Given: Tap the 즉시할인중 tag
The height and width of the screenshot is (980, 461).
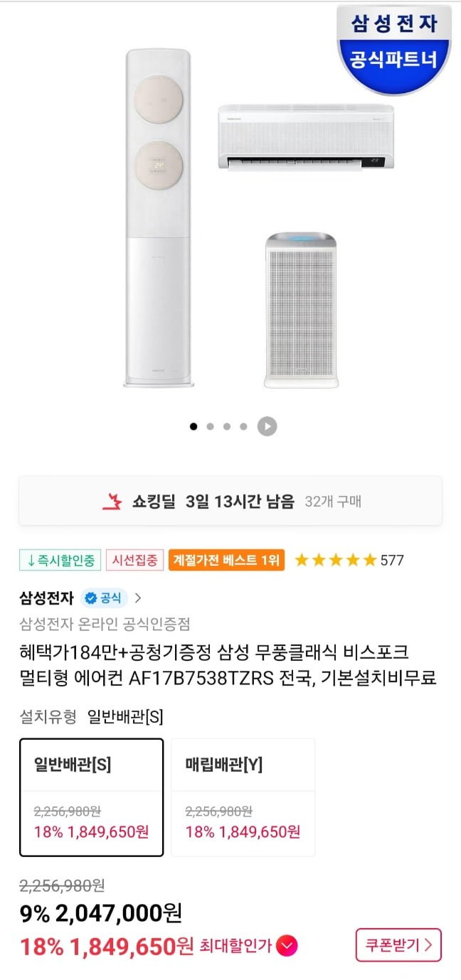Looking at the screenshot, I should (60, 560).
